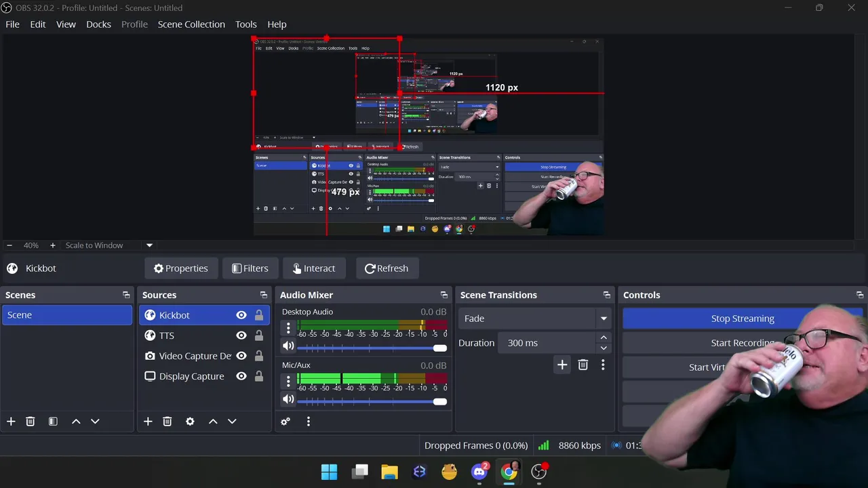Viewport: 868px width, 488px height.
Task: Open the Edit menu
Action: [38, 24]
